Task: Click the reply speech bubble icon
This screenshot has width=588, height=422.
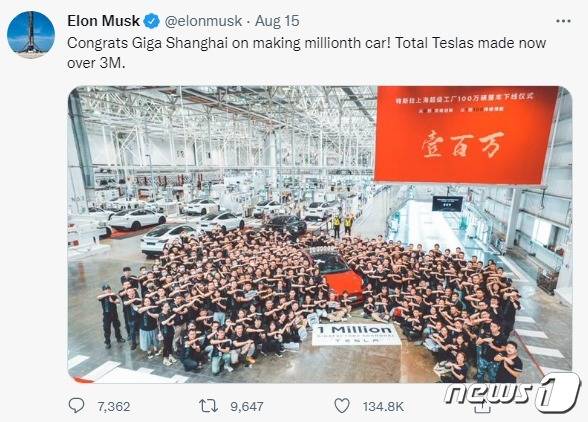Action: pyautogui.click(x=76, y=405)
